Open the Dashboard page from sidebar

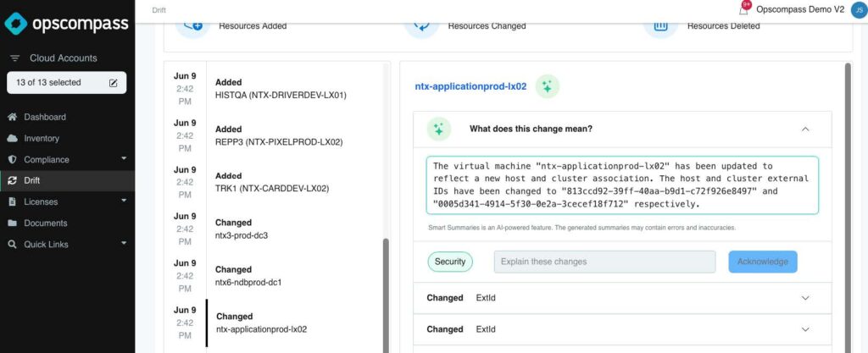coord(44,117)
